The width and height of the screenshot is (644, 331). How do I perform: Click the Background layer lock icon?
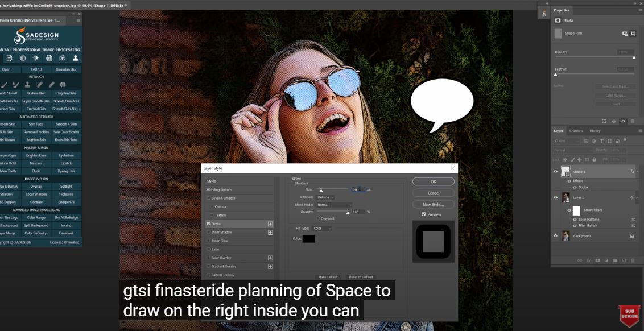[631, 235]
